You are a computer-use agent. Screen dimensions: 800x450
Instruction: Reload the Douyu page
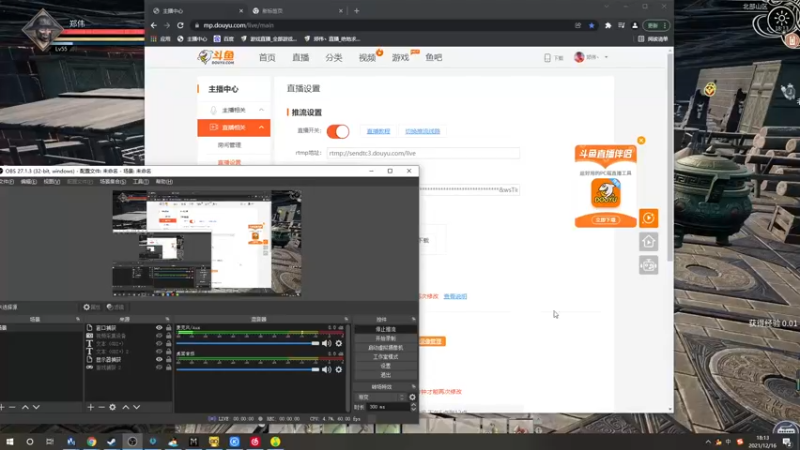180,25
